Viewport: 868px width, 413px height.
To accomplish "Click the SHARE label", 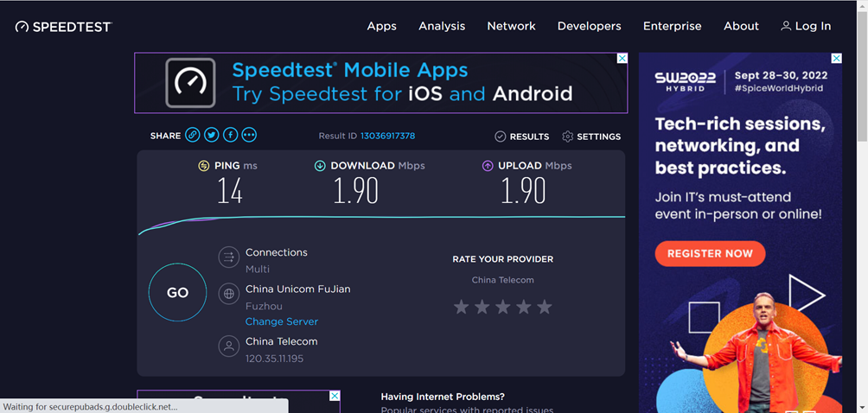I will click(x=165, y=136).
